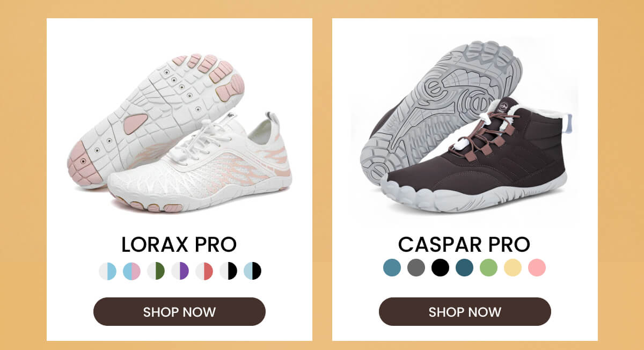Pick yellow Caspar Pro color swatch
644x350 pixels.
(x=513, y=267)
